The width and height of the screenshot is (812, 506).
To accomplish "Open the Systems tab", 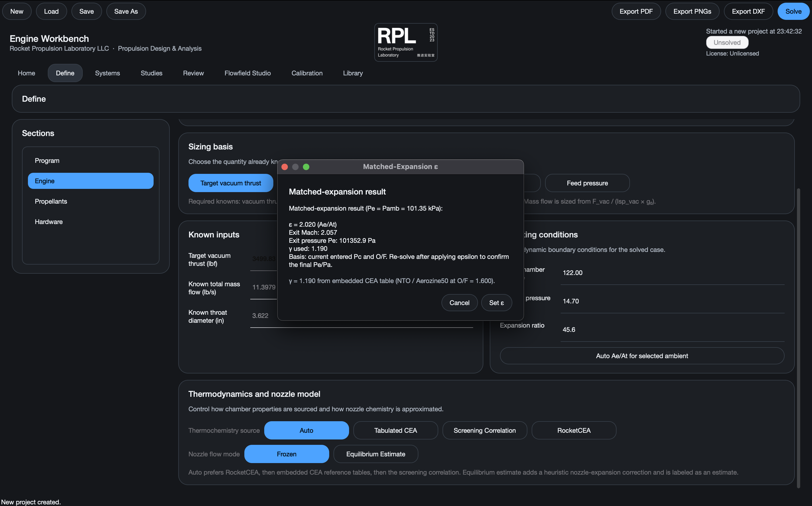I will 107,73.
